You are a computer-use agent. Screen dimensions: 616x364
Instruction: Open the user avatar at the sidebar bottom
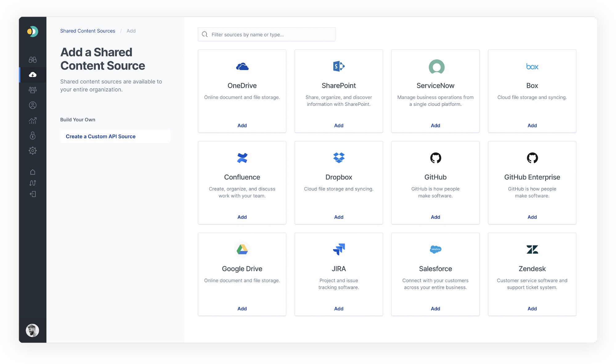click(x=32, y=330)
